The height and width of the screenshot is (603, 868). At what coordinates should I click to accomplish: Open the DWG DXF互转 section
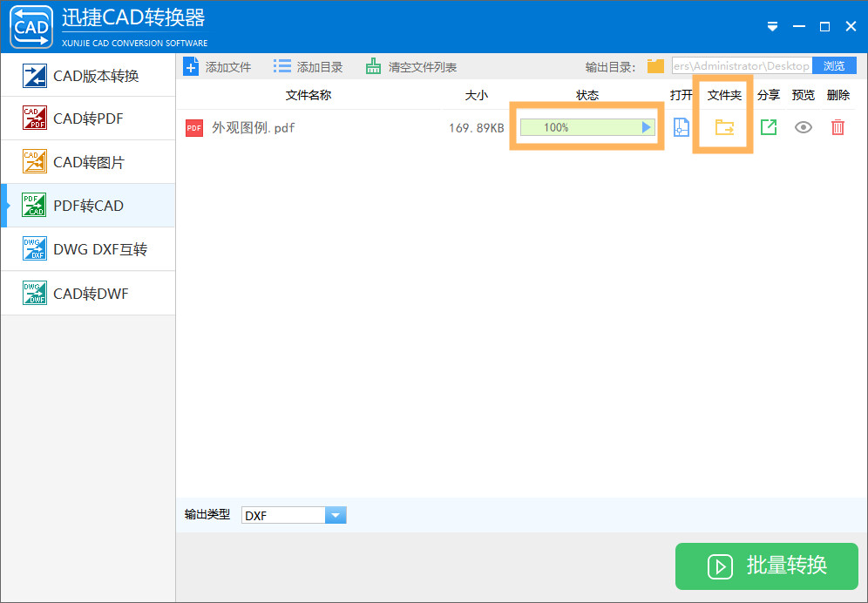[x=88, y=249]
